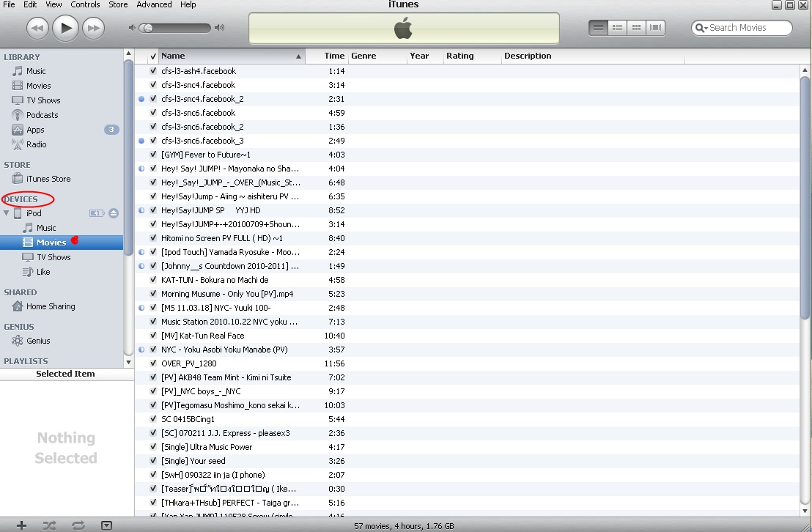
Task: Sort by the Description column
Action: [593, 56]
